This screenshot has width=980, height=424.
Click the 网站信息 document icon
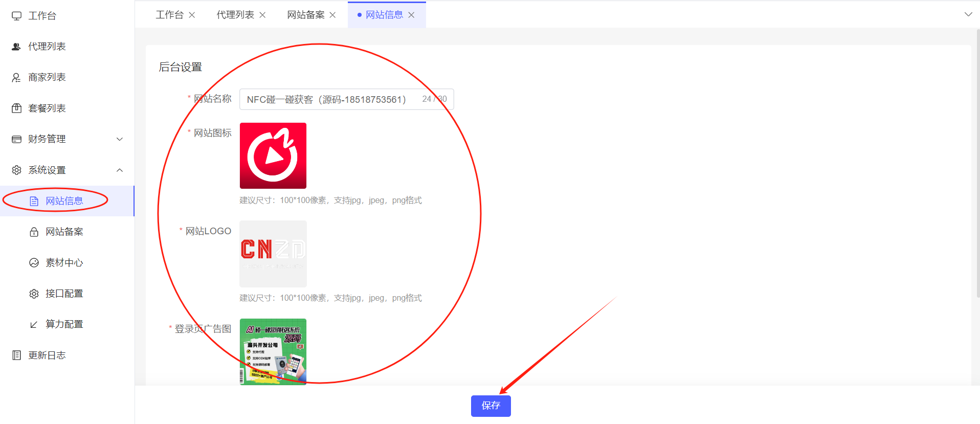pos(34,201)
